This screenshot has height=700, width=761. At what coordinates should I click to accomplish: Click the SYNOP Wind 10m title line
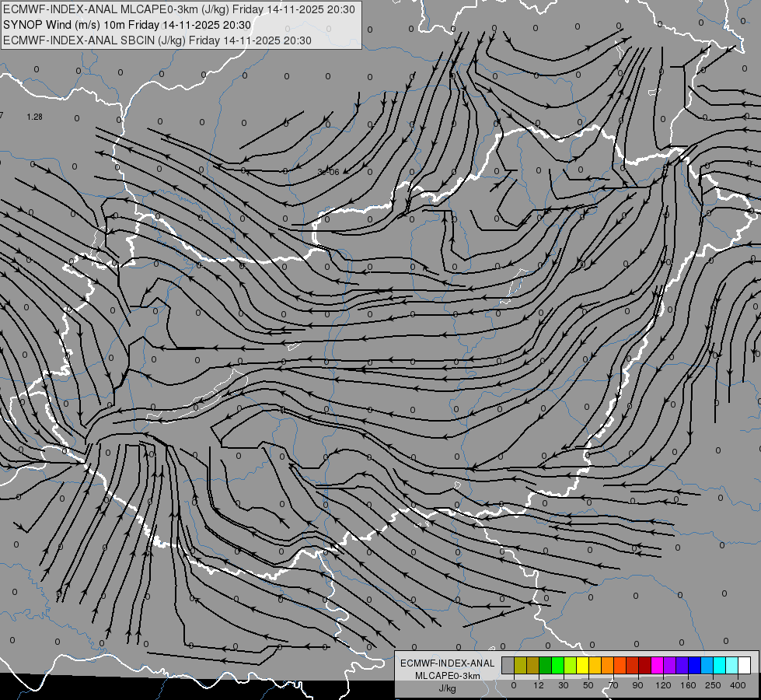pos(127,25)
